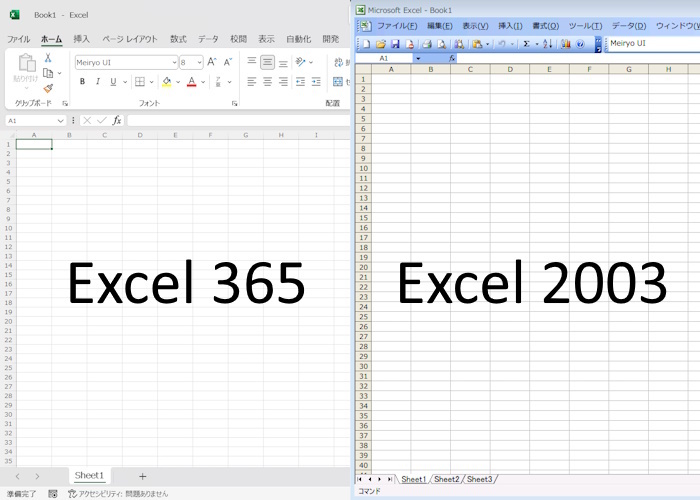Click the Print icon in Excel 2003 toolbar
Screen dimensions: 700x500
pos(427,44)
